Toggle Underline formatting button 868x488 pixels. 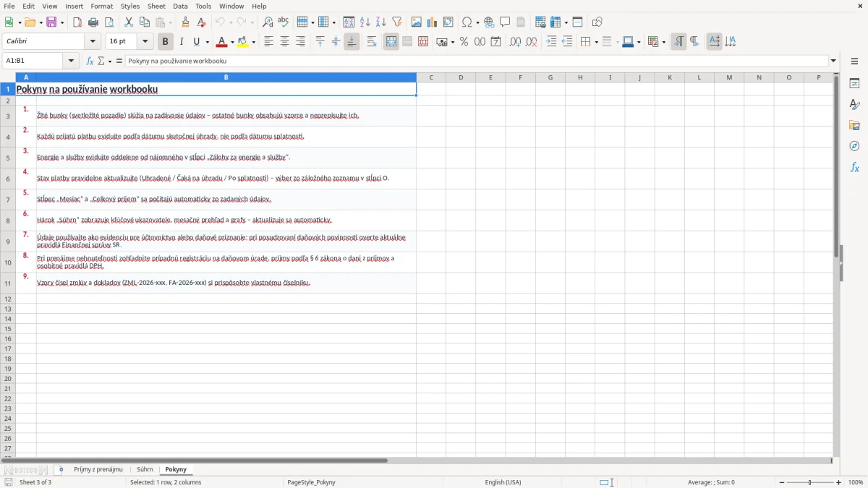(x=196, y=42)
